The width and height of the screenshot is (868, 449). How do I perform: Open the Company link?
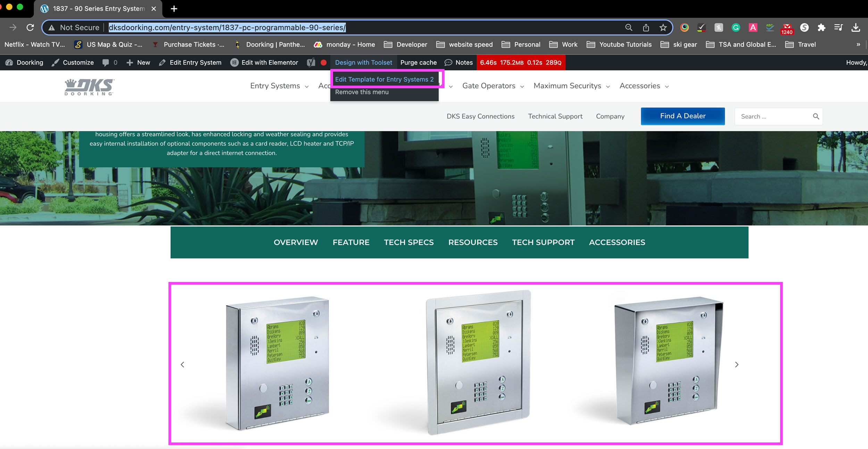coord(610,116)
